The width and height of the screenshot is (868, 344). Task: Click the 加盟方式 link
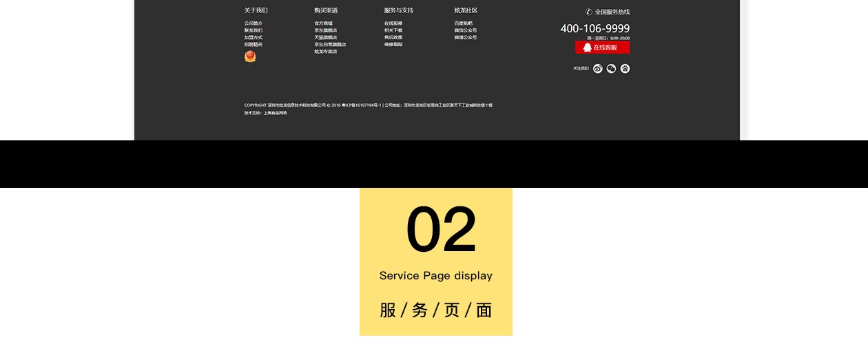coord(253,37)
